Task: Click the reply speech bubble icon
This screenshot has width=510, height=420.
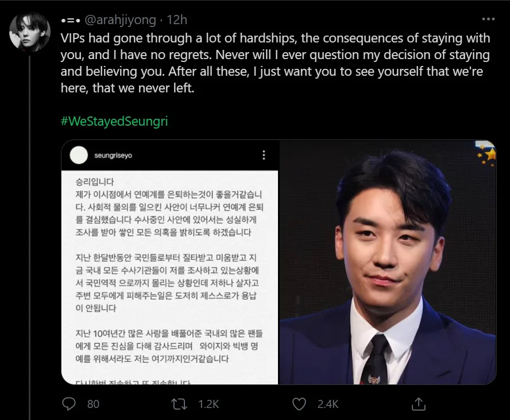Action: point(68,404)
